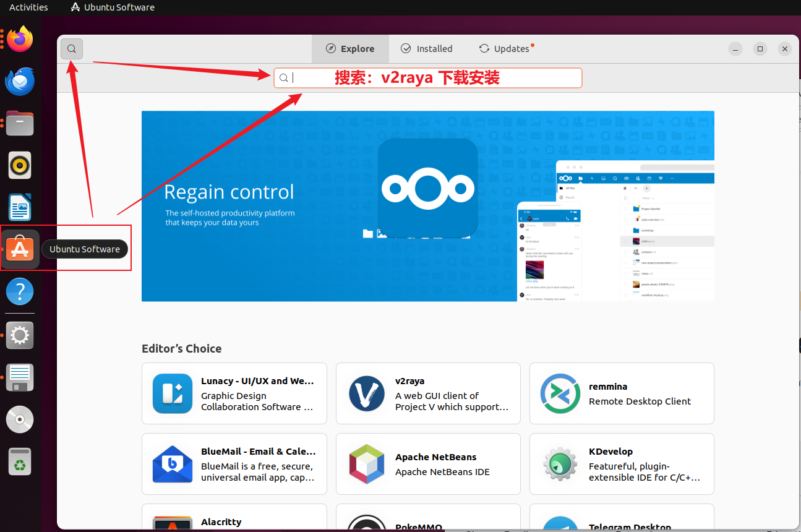Image resolution: width=801 pixels, height=532 pixels.
Task: Click the search magnifier button in header
Action: tap(72, 49)
